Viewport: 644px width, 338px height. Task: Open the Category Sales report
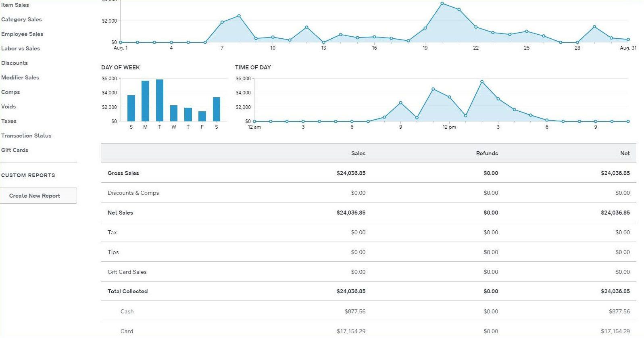click(21, 19)
